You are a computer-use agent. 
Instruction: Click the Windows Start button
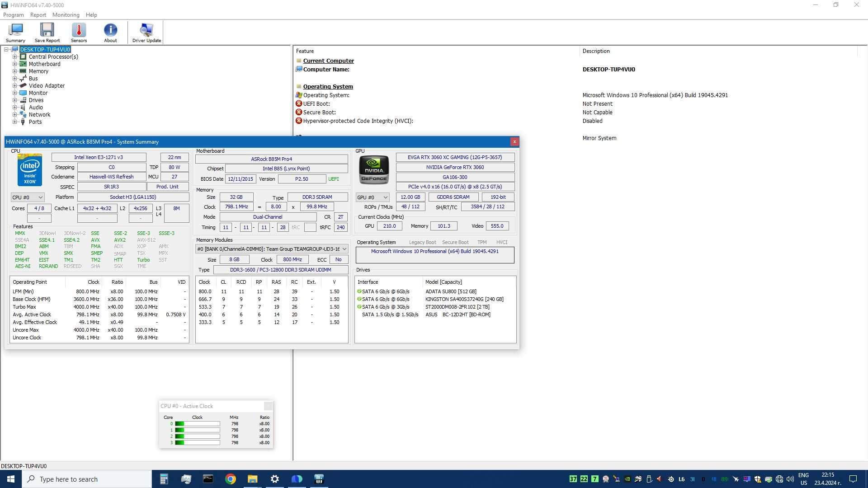(x=11, y=479)
